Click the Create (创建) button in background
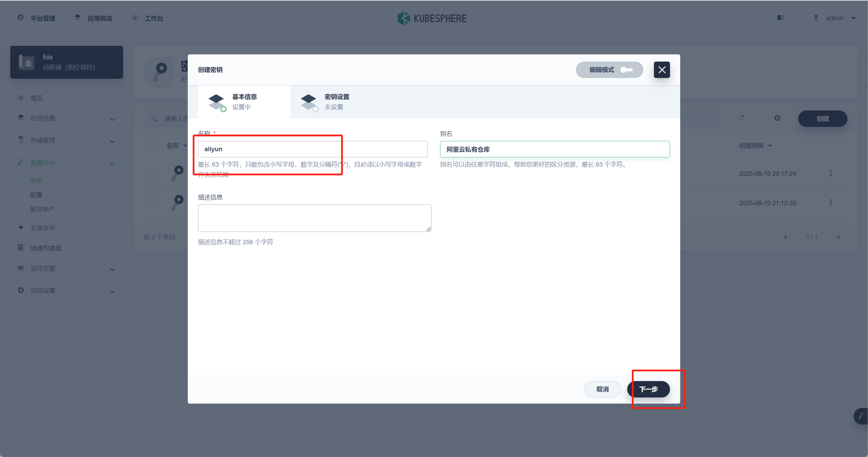Image resolution: width=868 pixels, height=457 pixels. (x=823, y=119)
